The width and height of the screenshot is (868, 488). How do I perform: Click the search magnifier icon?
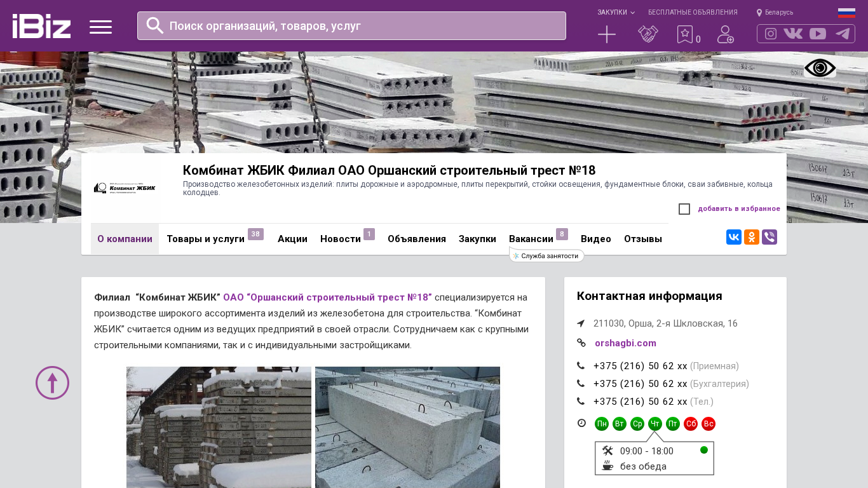(155, 25)
